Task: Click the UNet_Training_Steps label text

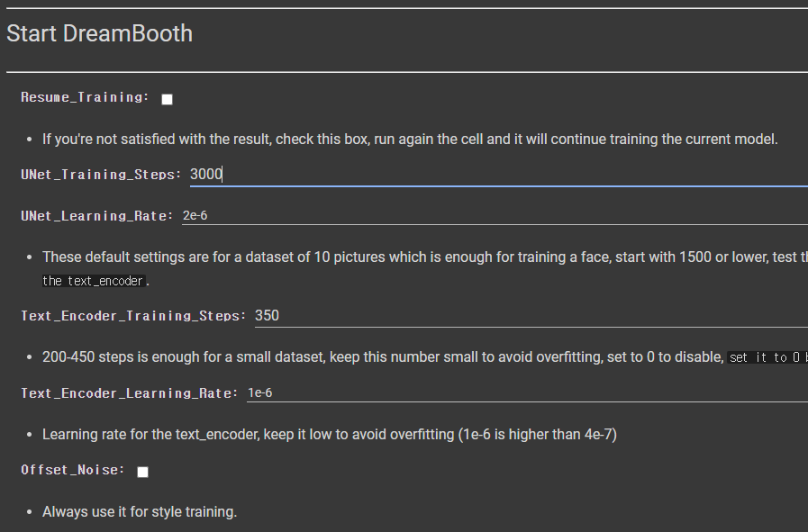Action: [x=101, y=175]
